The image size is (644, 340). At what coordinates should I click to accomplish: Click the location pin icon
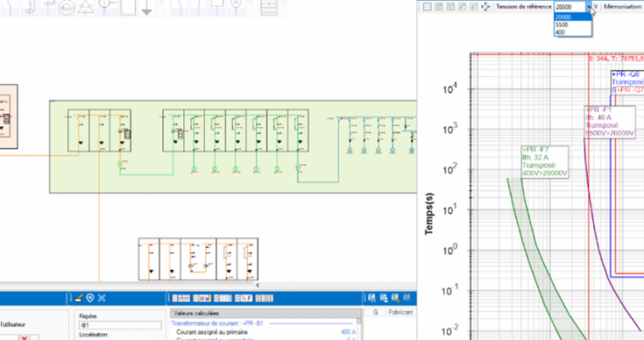[90, 297]
